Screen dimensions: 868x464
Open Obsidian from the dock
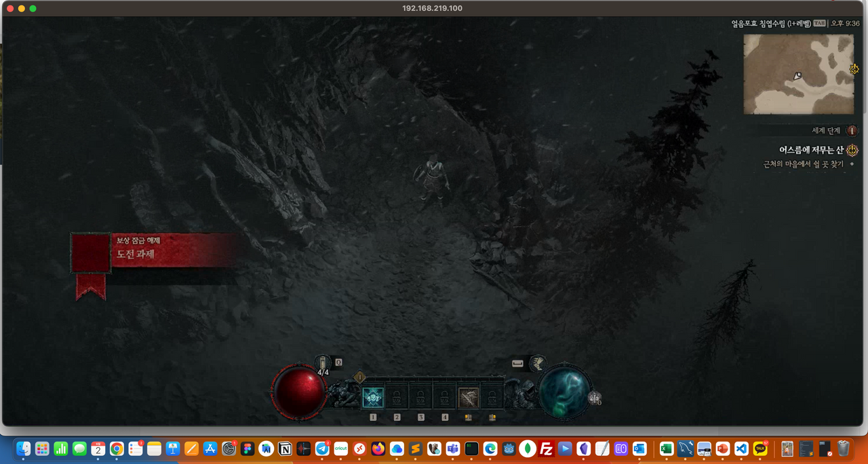tap(583, 448)
